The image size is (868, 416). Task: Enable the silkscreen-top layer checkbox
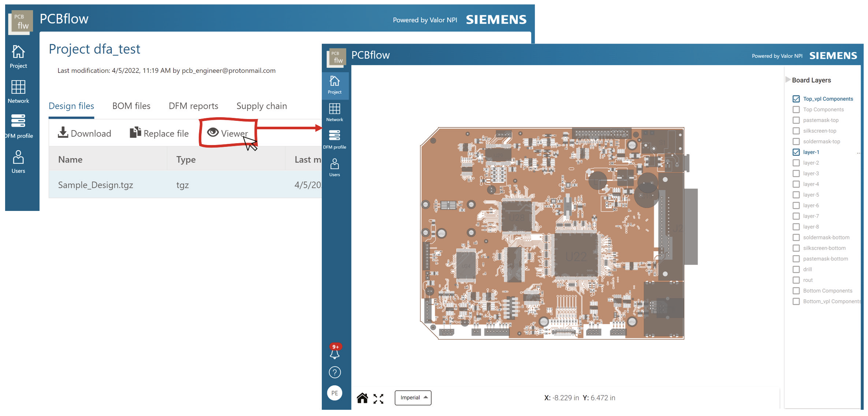click(x=796, y=131)
